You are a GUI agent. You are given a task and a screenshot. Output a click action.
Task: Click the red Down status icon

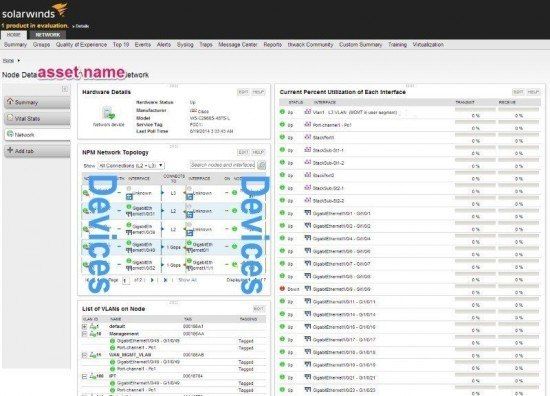282,288
